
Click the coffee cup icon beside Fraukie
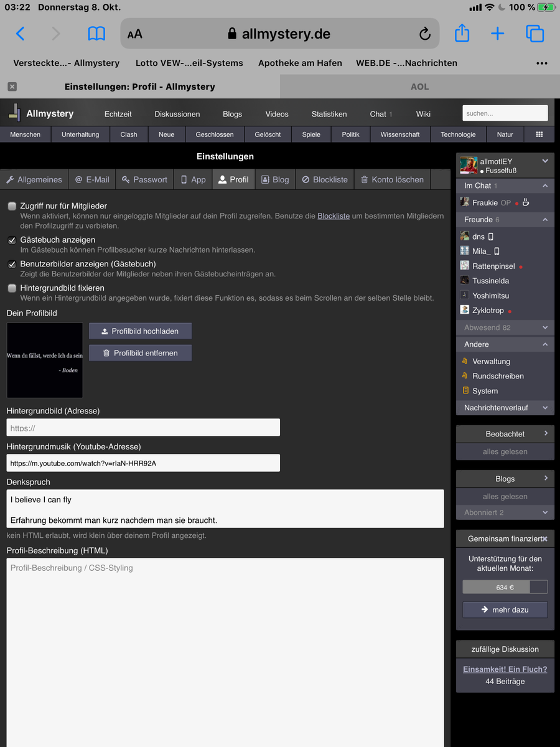526,202
